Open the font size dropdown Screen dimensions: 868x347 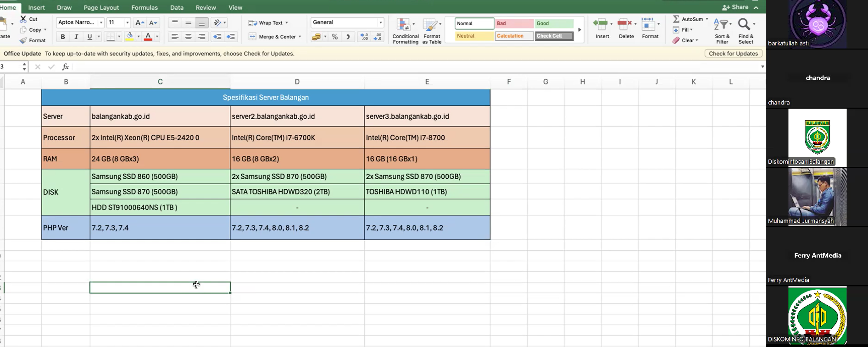click(127, 22)
